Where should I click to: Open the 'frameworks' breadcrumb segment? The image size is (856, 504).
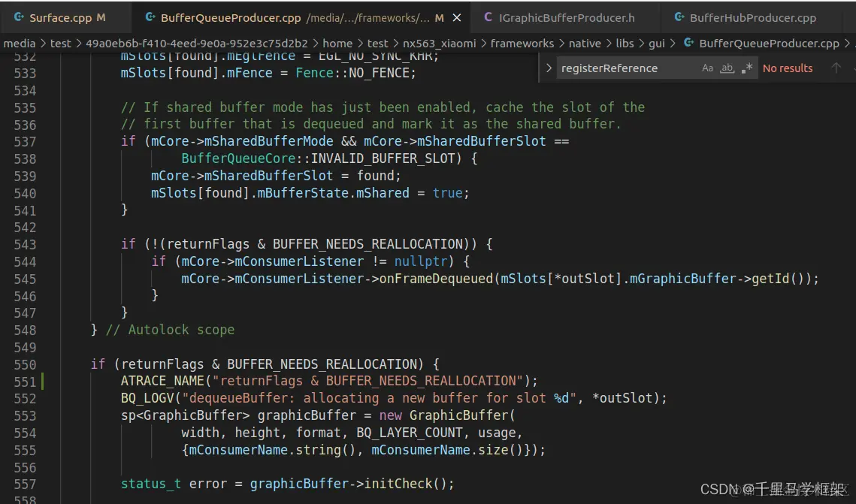(522, 43)
